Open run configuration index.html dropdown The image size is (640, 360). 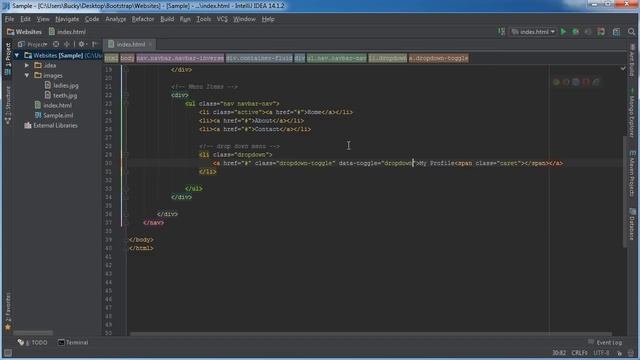tap(533, 32)
